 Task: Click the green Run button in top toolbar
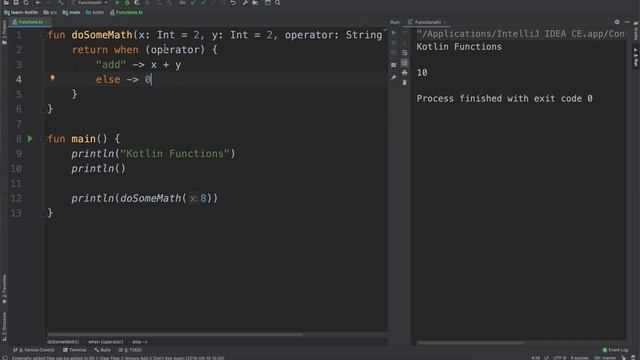pyautogui.click(x=117, y=2)
